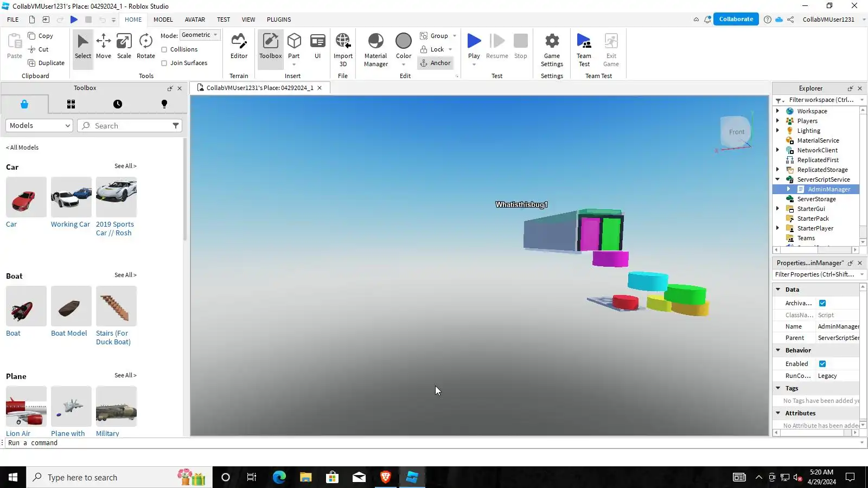Open Brave browser from taskbar
Image resolution: width=868 pixels, height=488 pixels.
click(x=386, y=477)
